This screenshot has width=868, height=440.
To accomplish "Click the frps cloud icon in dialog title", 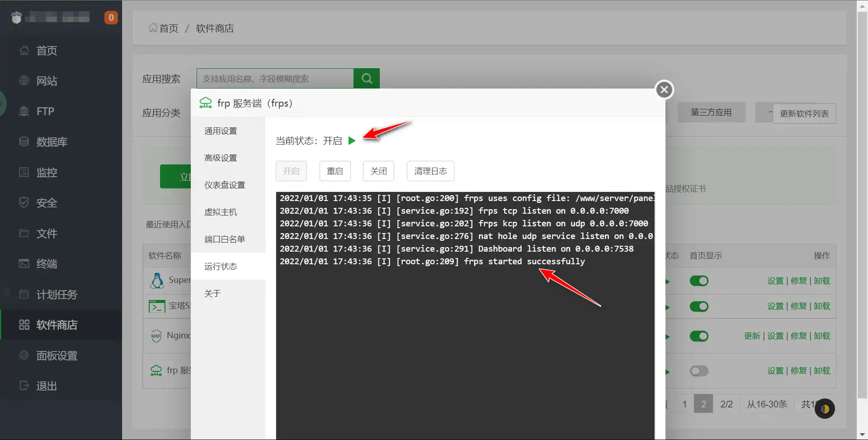I will (206, 103).
